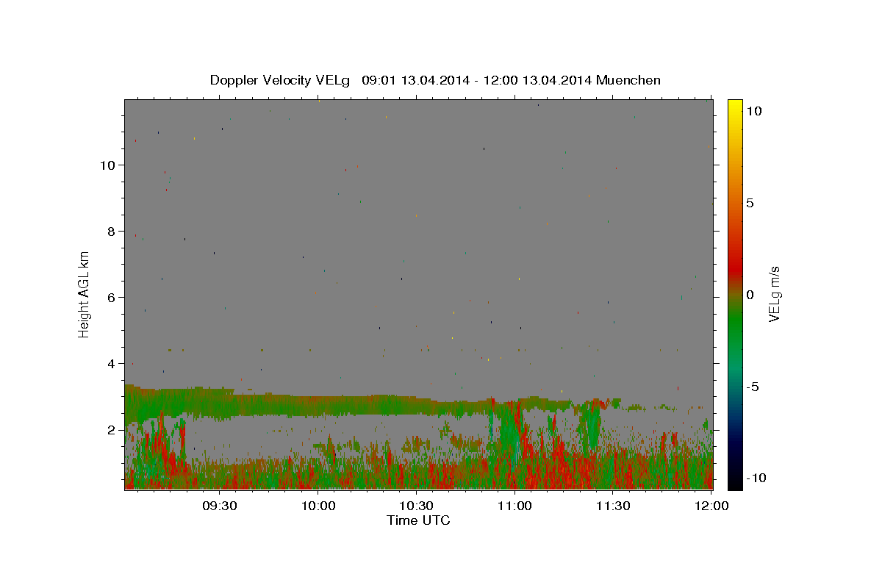Viewport: 882px width, 588px height.
Task: Click the 'Time UTC' axis label
Action: point(418,520)
